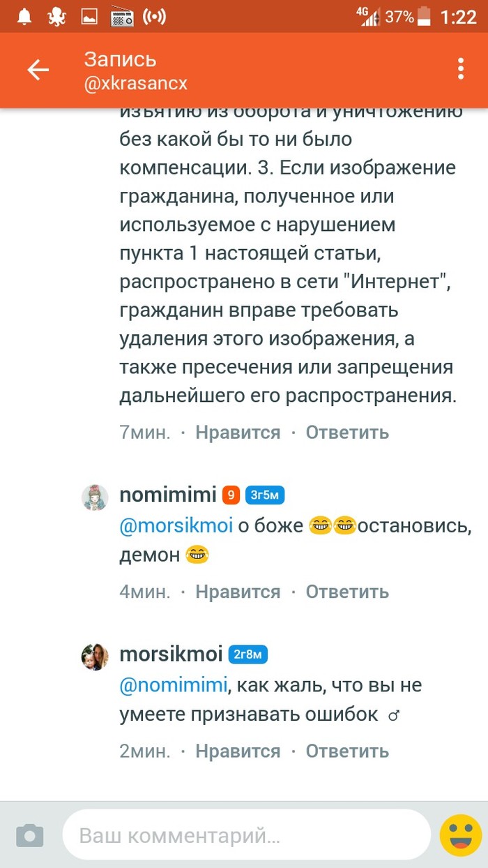Viewport: 488px width, 868px height.
Task: Tap the nomimimi username
Action: tap(168, 495)
